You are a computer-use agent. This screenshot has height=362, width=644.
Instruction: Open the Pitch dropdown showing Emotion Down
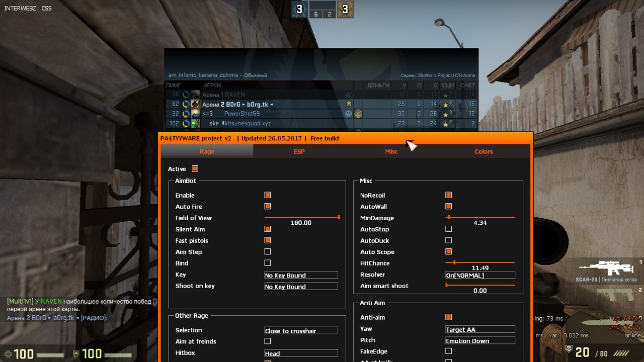pos(479,340)
